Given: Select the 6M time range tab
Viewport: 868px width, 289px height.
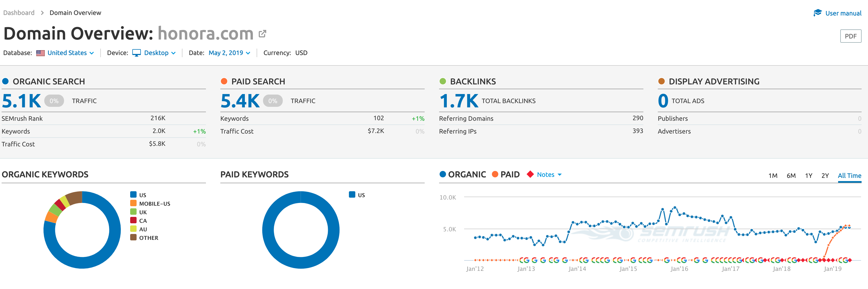Looking at the screenshot, I should coord(791,176).
